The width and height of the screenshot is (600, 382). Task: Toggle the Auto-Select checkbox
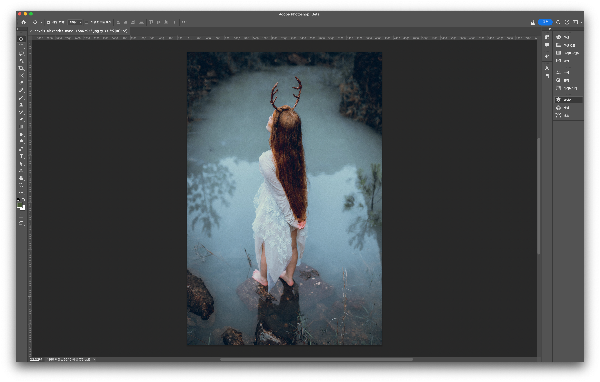point(49,22)
